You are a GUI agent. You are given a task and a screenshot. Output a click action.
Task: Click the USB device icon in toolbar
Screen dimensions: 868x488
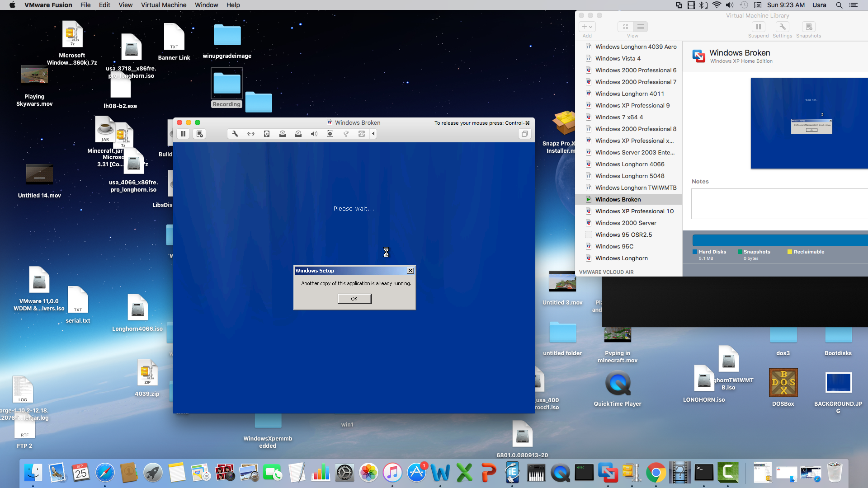346,134
